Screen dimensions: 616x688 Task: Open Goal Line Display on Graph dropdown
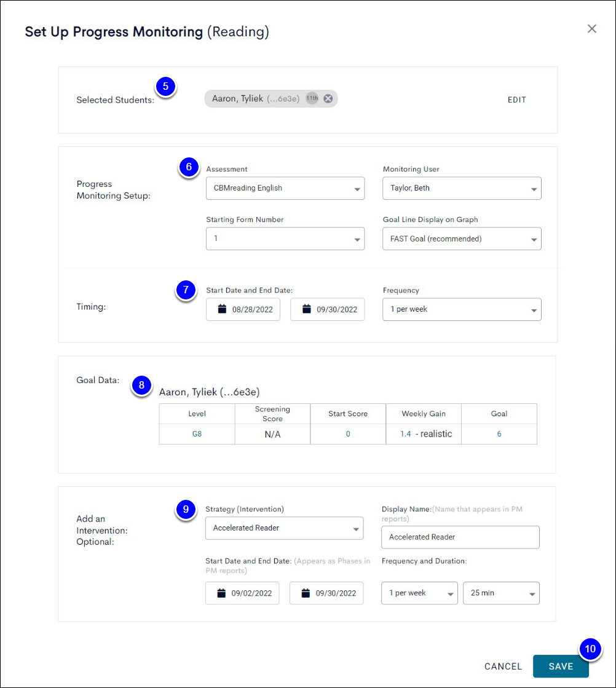tap(462, 239)
